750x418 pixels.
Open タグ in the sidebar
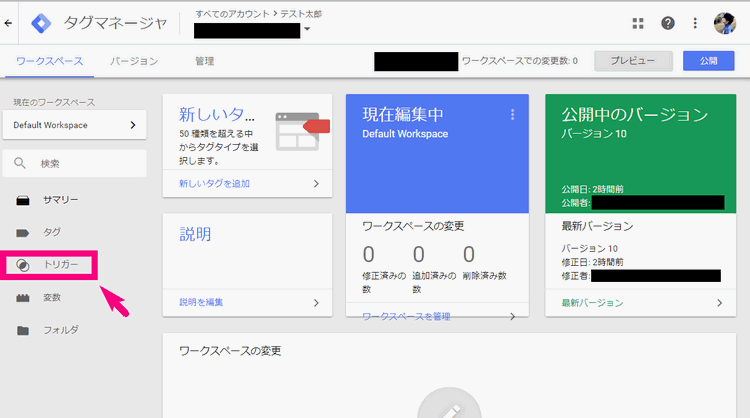[x=52, y=232]
